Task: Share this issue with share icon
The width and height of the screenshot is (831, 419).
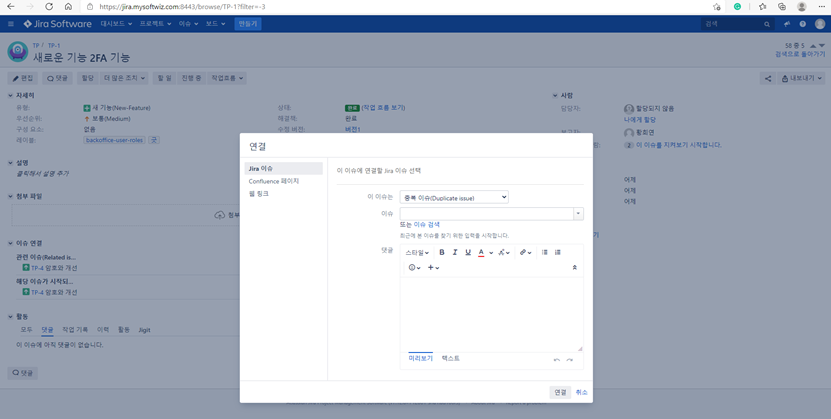Action: coord(768,78)
